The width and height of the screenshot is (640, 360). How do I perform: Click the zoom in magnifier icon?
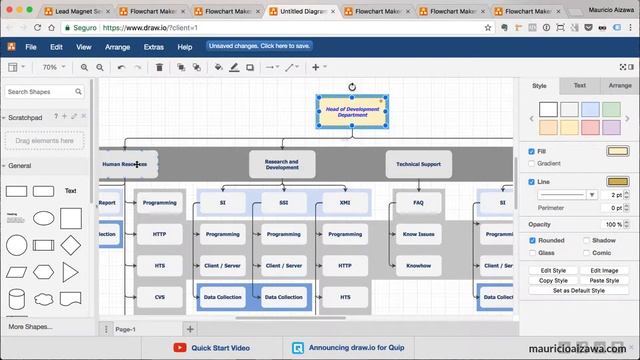84,67
